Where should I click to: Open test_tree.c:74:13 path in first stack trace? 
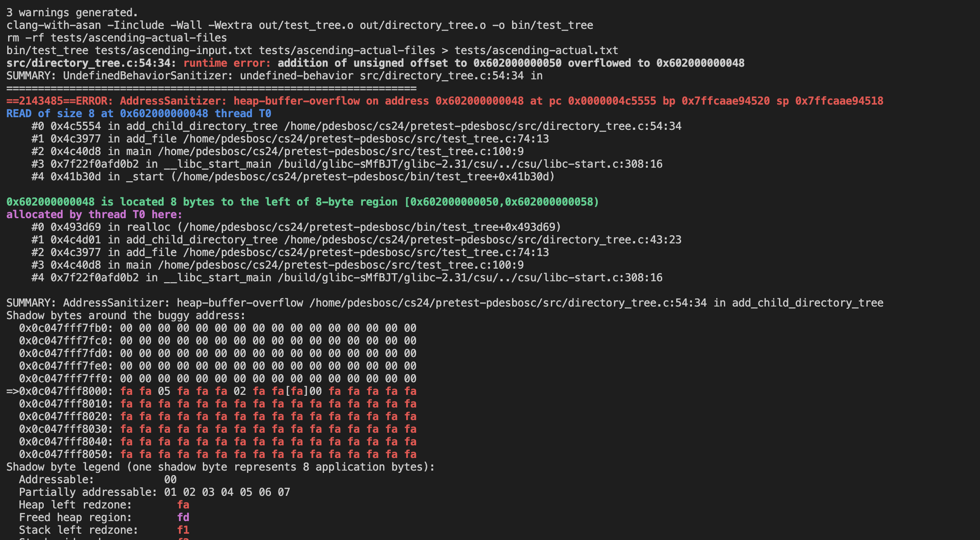366,139
